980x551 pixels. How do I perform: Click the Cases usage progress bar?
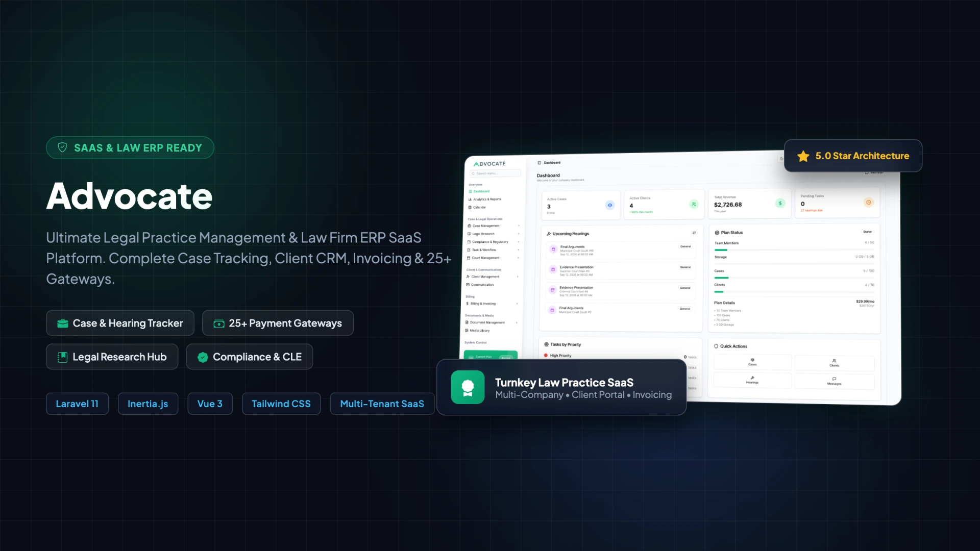794,278
